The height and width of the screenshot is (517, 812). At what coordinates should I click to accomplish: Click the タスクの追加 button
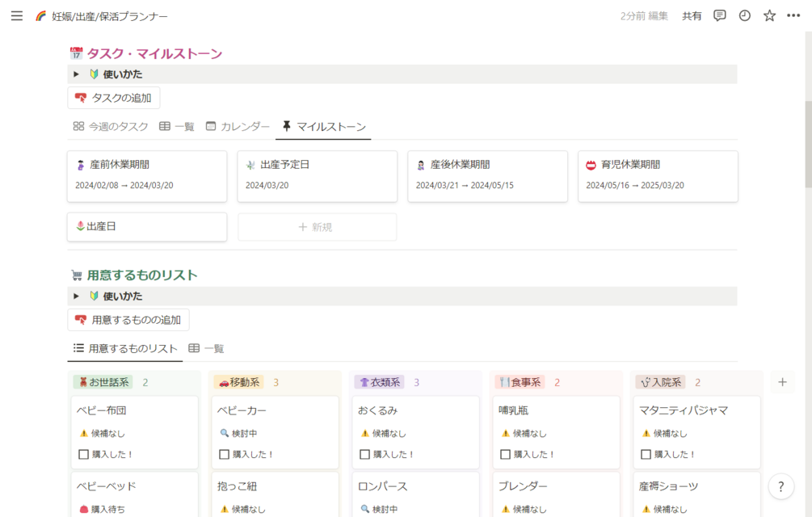click(x=114, y=98)
